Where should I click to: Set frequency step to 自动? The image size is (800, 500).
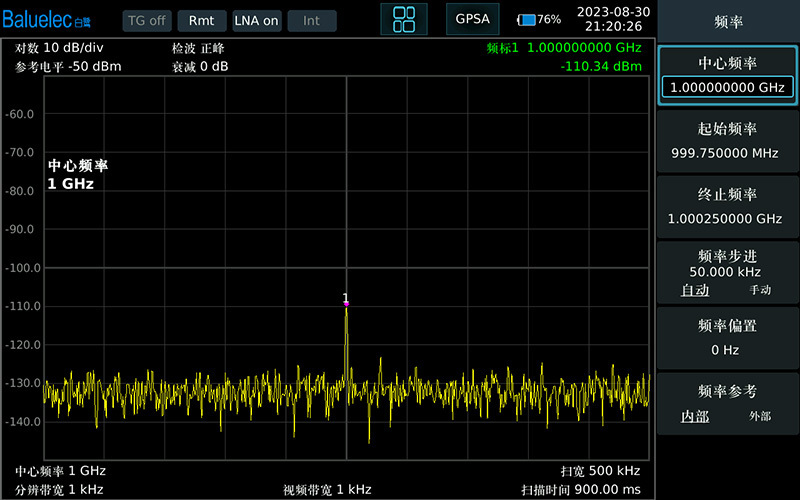[x=695, y=290]
